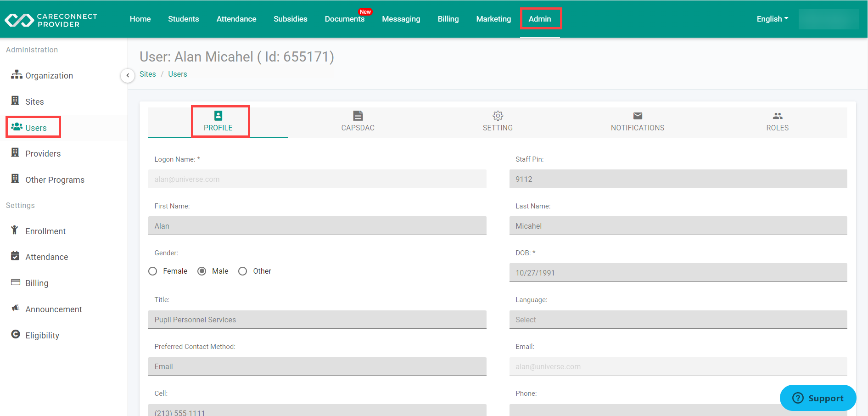Open the Language Select dropdown
This screenshot has height=416, width=868.
[x=678, y=320]
